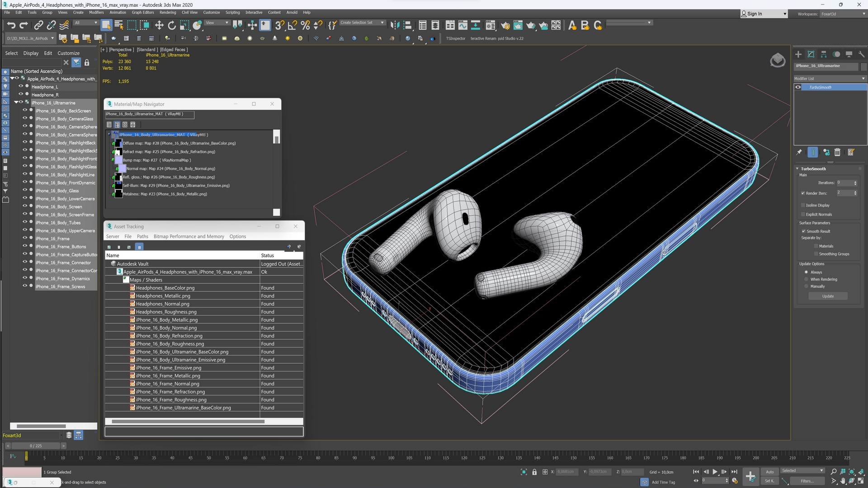The width and height of the screenshot is (868, 488).
Task: Click the Set K. button
Action: (x=769, y=481)
